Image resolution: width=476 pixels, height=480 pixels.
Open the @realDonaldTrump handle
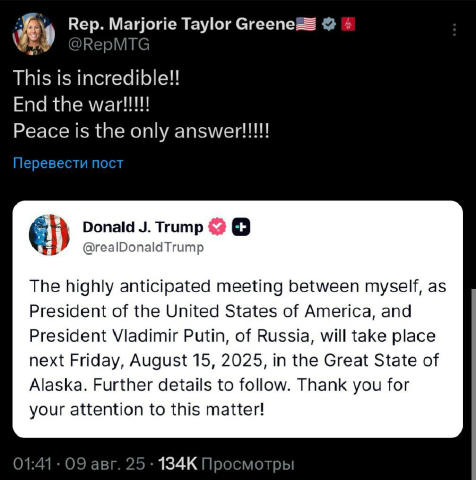click(x=143, y=247)
